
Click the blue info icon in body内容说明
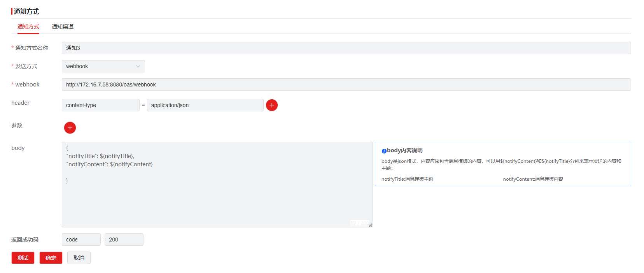tap(384, 151)
